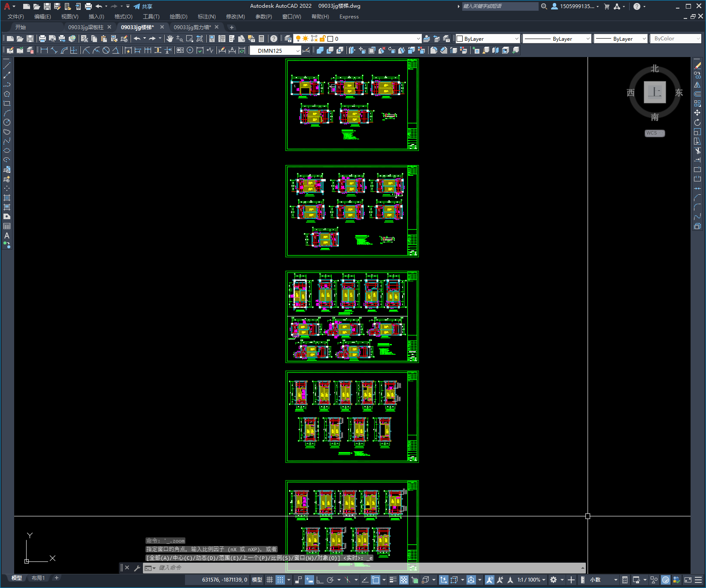Toggle Lineweight display in the status bar

[393, 580]
